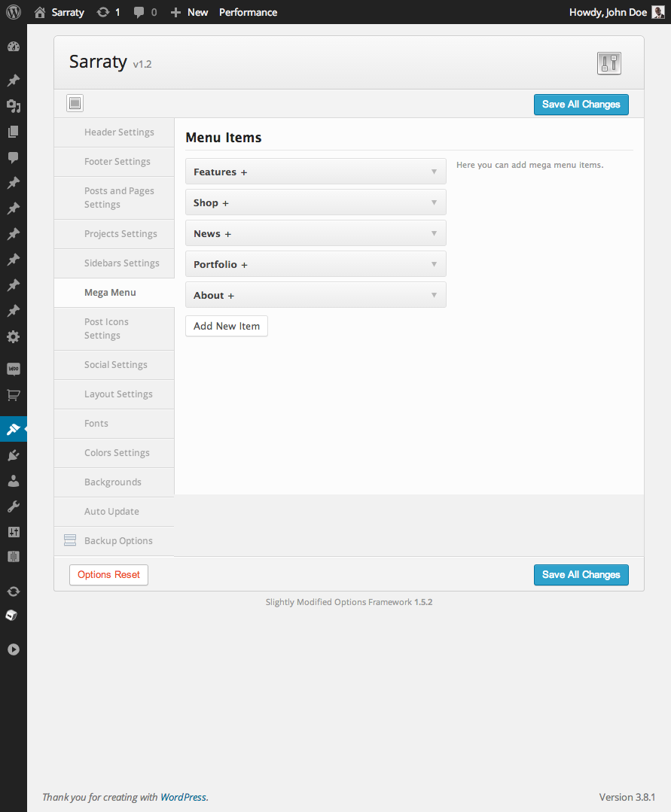Open the Dashboard gauge icon in sidebar
The height and width of the screenshot is (812, 671).
coord(13,47)
